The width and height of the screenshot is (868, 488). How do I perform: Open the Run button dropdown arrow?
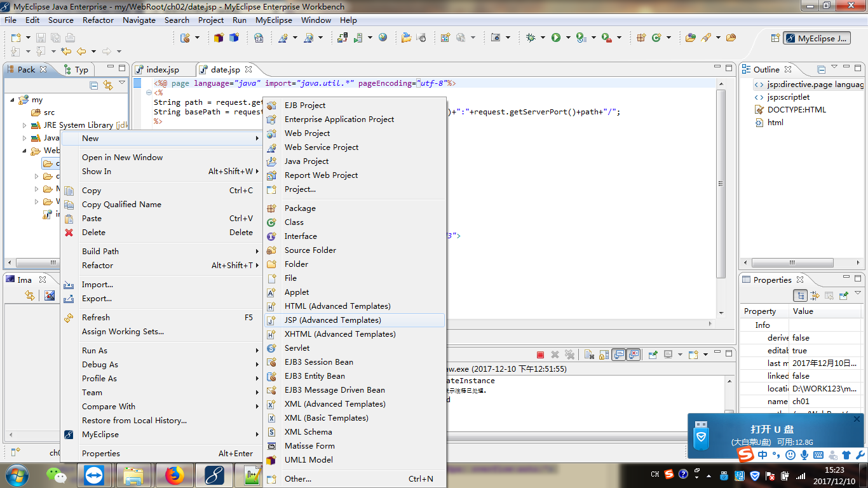coord(567,38)
